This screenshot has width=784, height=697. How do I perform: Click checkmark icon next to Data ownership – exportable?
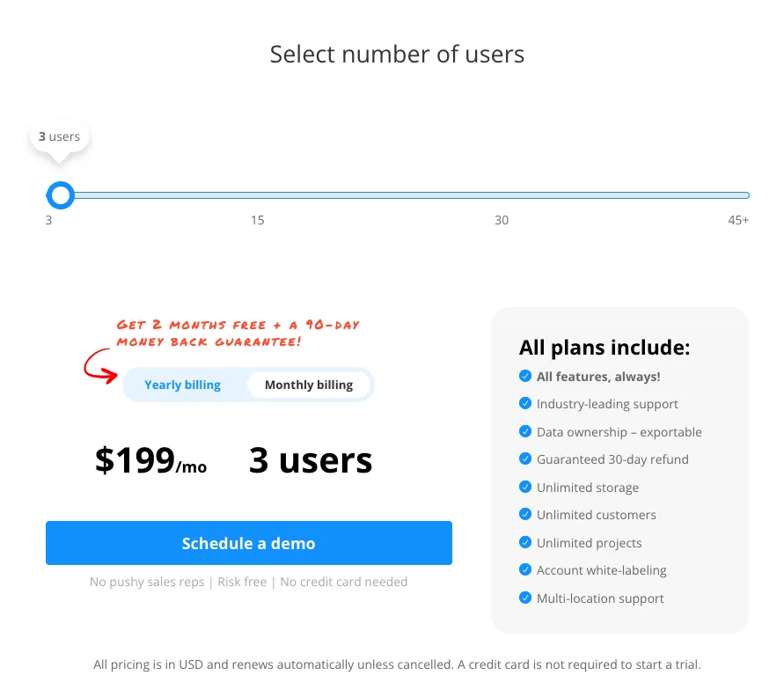pos(525,432)
